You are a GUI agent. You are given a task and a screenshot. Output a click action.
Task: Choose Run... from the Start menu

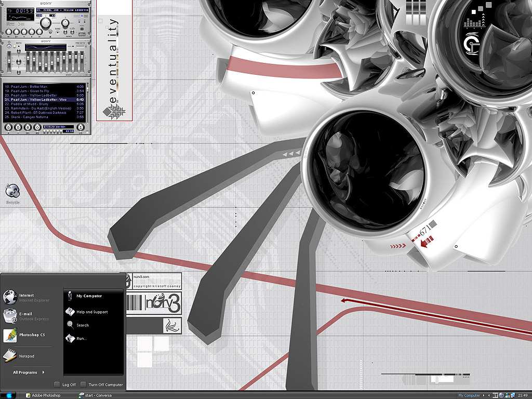82,339
